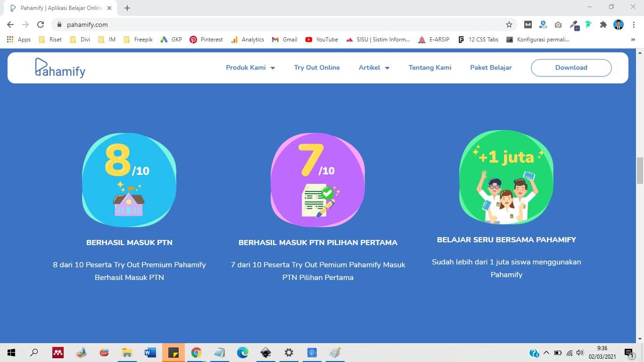644x362 pixels.
Task: Activate the eyedropper color picker extension
Action: point(574,25)
